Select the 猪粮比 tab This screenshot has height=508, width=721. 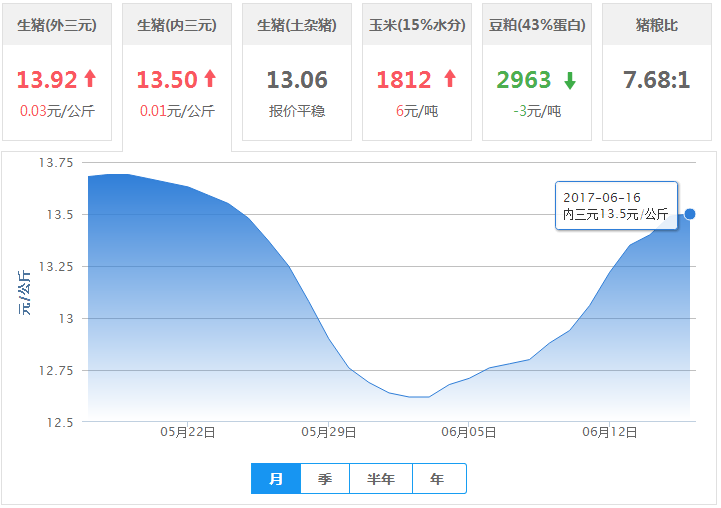656,25
